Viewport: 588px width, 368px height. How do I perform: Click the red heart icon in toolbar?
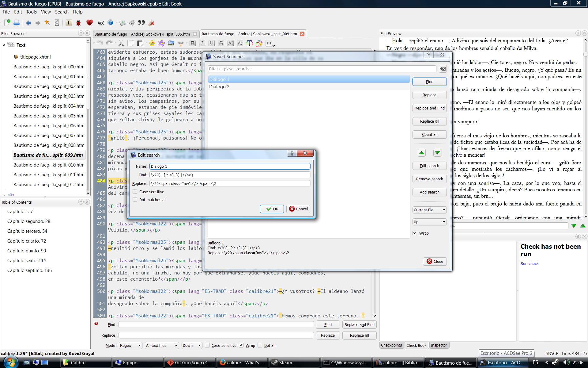pyautogui.click(x=89, y=23)
